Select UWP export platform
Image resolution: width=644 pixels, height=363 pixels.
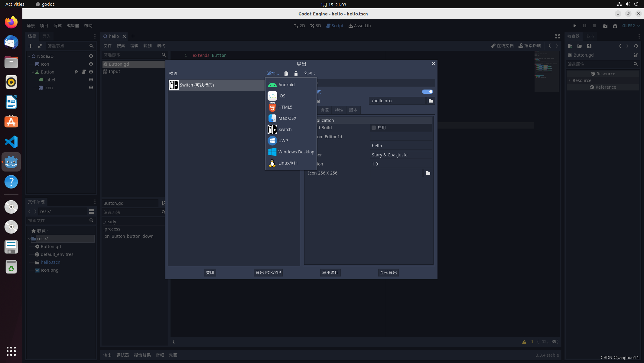(291, 141)
